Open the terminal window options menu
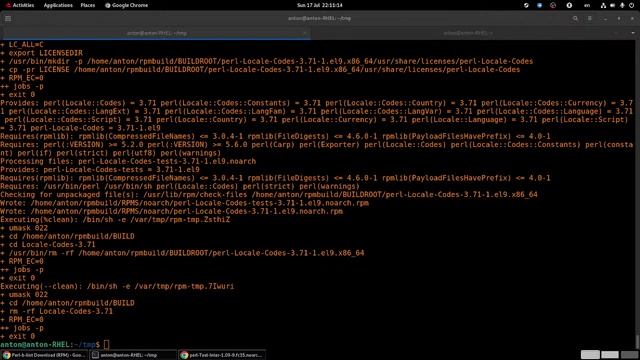This screenshot has width=640, height=360. click(x=590, y=18)
